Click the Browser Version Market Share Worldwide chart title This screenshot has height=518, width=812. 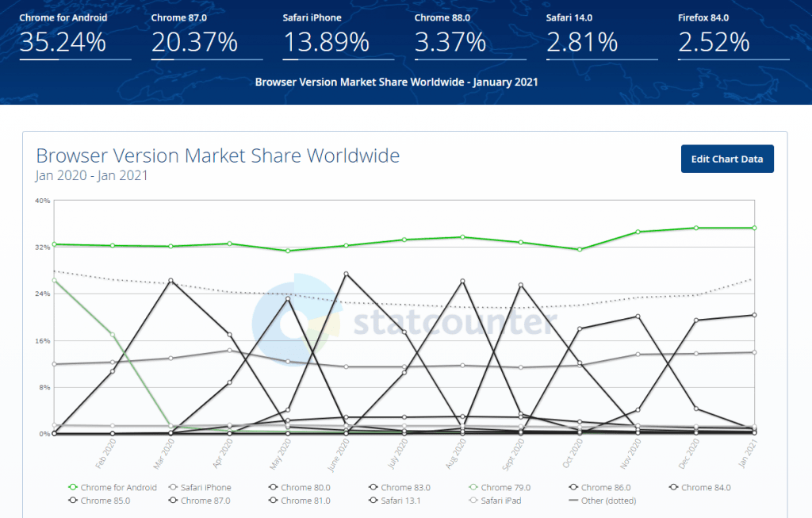[x=218, y=155]
